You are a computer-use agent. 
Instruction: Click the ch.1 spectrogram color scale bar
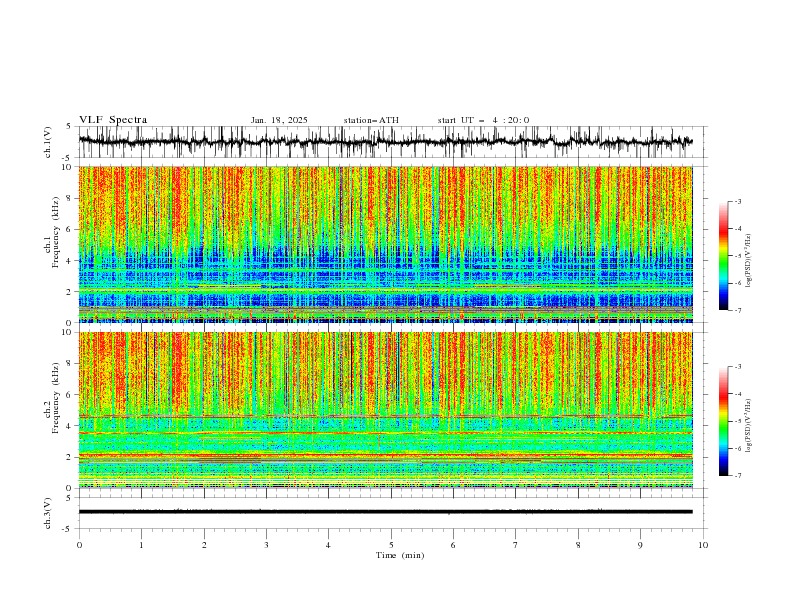click(x=724, y=256)
